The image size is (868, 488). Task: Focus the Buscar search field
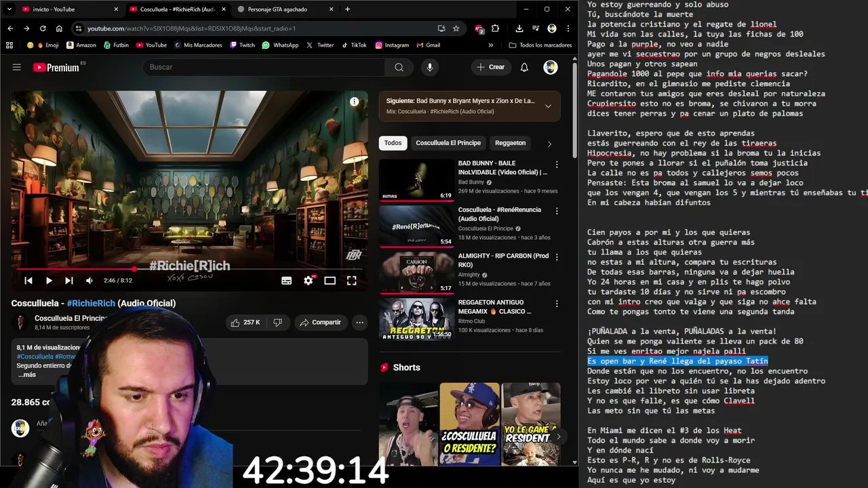[264, 67]
